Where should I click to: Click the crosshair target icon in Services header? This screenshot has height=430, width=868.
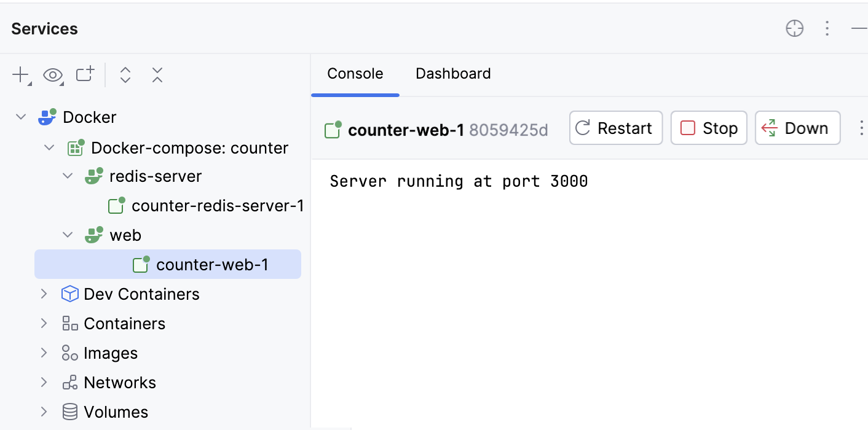[x=795, y=28]
